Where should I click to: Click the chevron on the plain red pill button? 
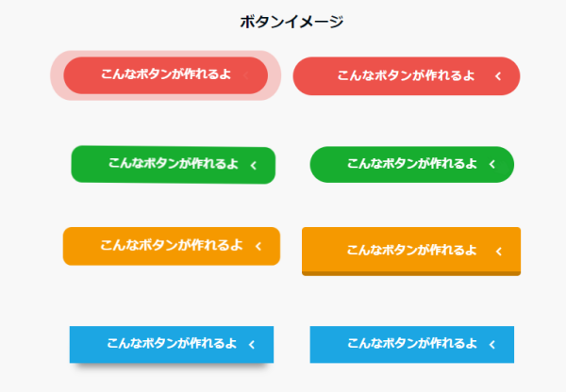pos(496,77)
